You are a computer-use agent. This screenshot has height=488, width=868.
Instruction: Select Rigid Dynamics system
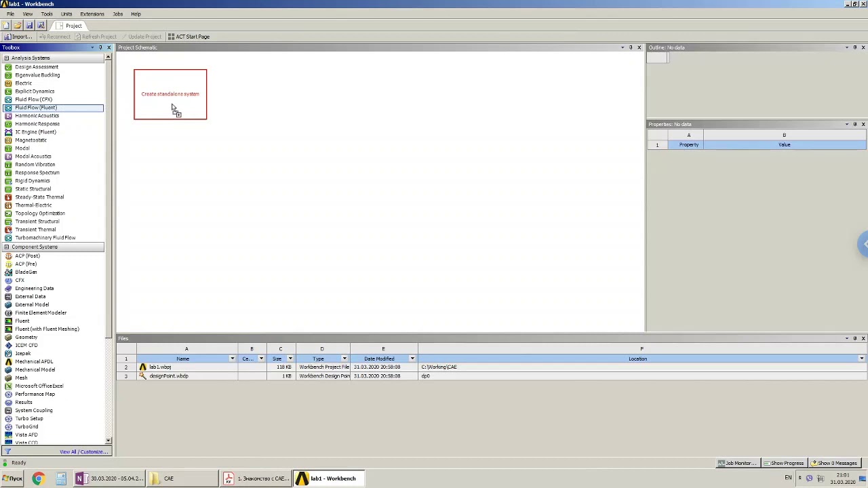[x=33, y=181]
